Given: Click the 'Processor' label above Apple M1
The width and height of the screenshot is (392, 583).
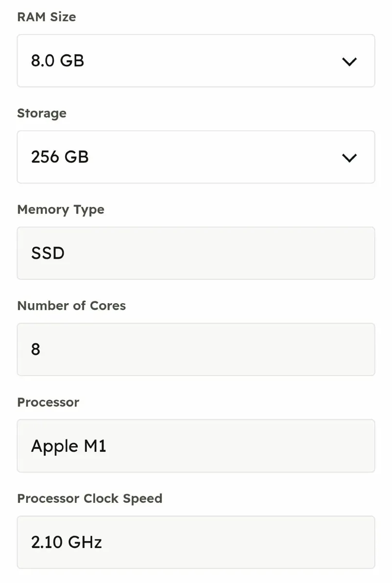Looking at the screenshot, I should (x=48, y=402).
